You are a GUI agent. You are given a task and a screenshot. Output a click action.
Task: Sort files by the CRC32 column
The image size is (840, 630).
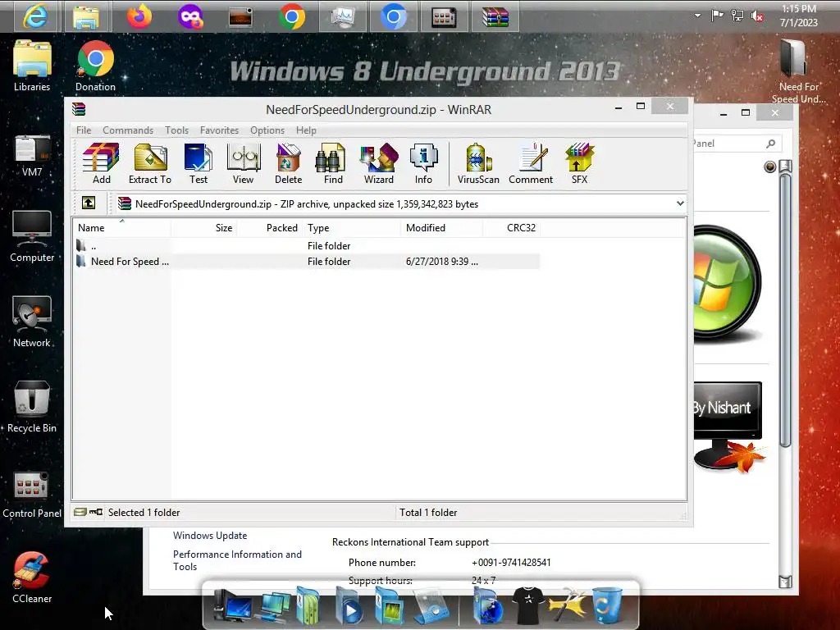[x=512, y=228]
